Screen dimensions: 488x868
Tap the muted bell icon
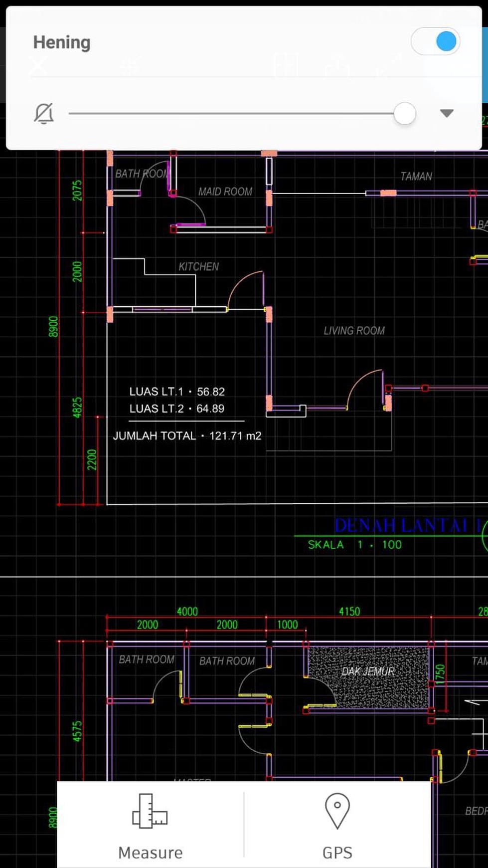[x=44, y=113]
